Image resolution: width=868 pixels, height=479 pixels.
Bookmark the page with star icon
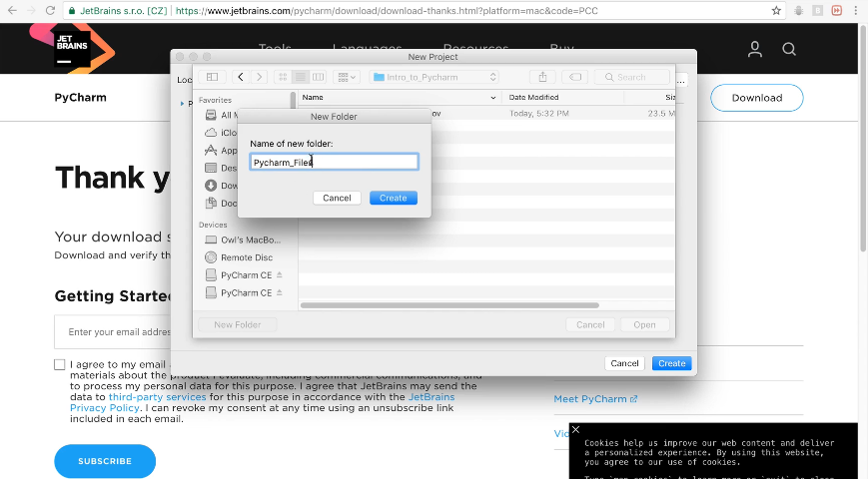coord(776,11)
